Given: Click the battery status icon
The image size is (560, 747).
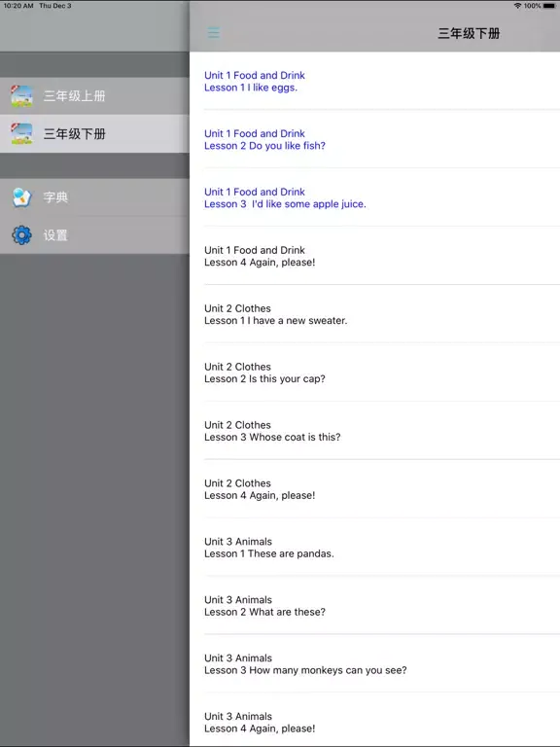Looking at the screenshot, I should coord(548,6).
